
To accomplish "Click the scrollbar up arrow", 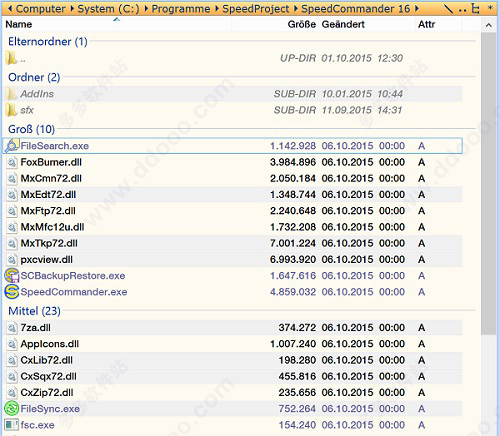I will point(489,25).
